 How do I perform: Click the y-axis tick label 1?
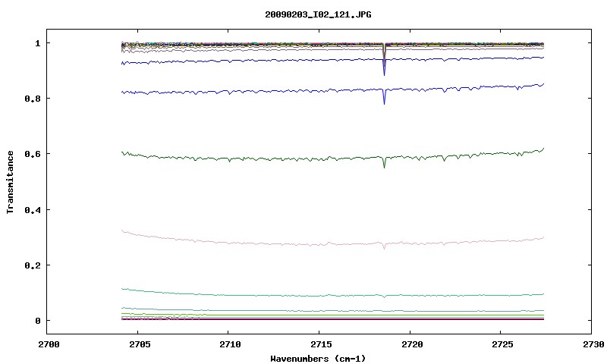click(37, 43)
